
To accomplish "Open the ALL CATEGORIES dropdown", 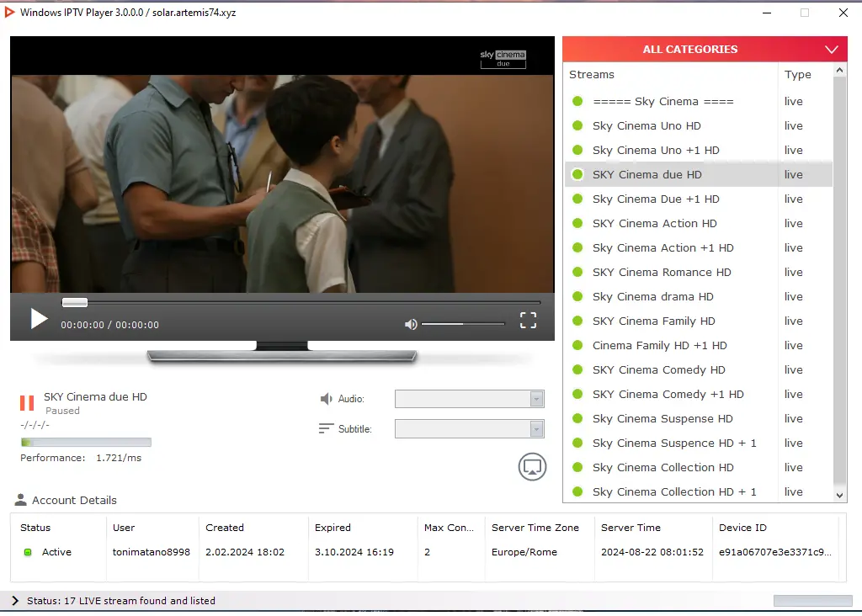I will tap(705, 49).
